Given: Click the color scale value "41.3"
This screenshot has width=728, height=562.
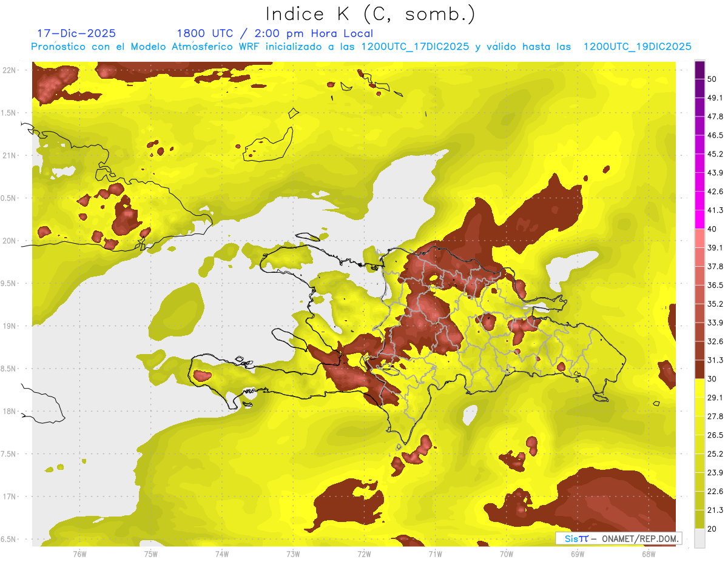Looking at the screenshot, I should point(715,210).
